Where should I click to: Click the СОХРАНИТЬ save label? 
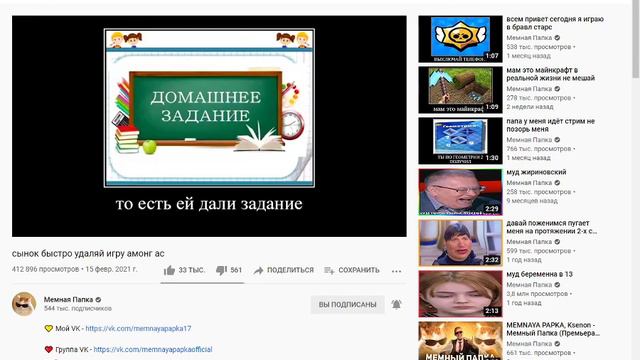click(359, 270)
